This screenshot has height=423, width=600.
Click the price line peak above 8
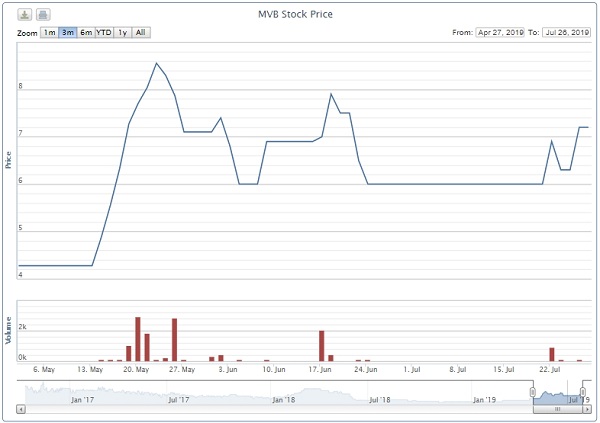pos(156,64)
